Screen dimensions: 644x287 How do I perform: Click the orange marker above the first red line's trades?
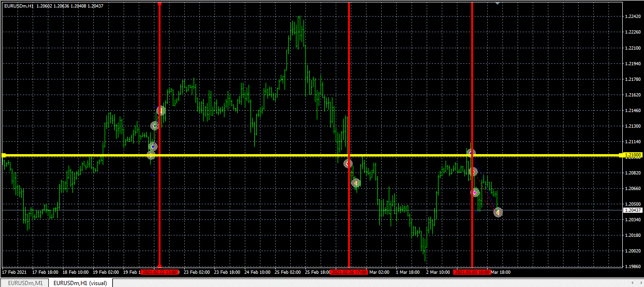(x=161, y=111)
